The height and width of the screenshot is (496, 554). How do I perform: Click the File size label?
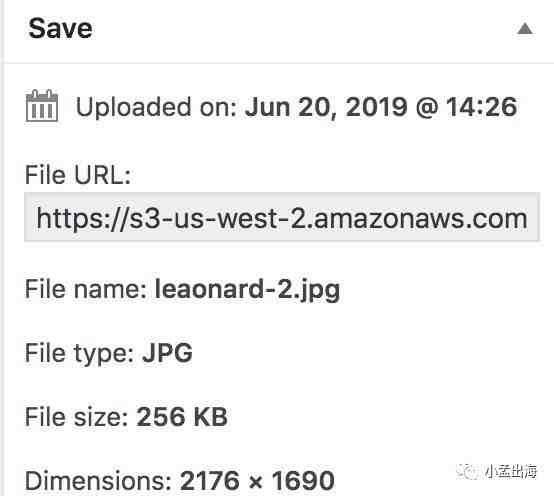point(76,417)
